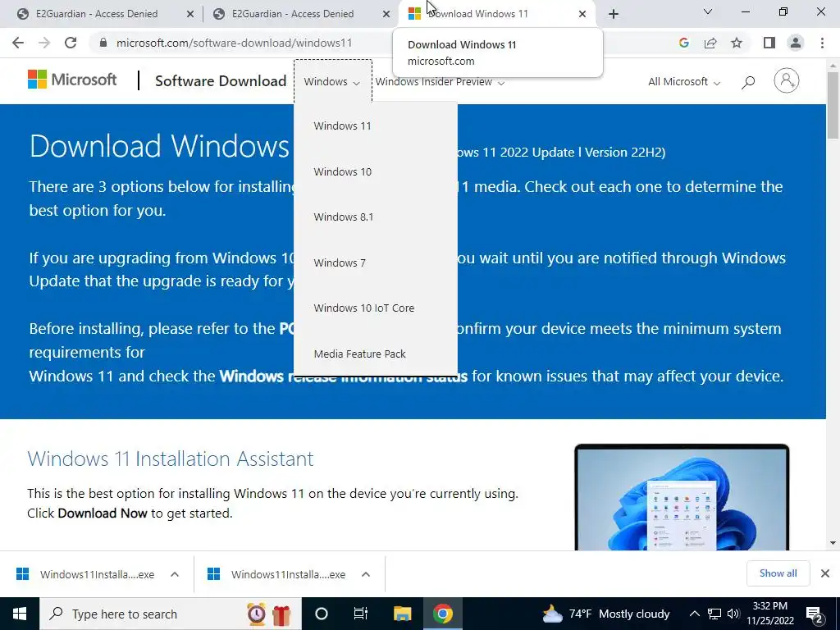The width and height of the screenshot is (840, 630).
Task: Click the page vertical scrollbar
Action: click(833, 106)
